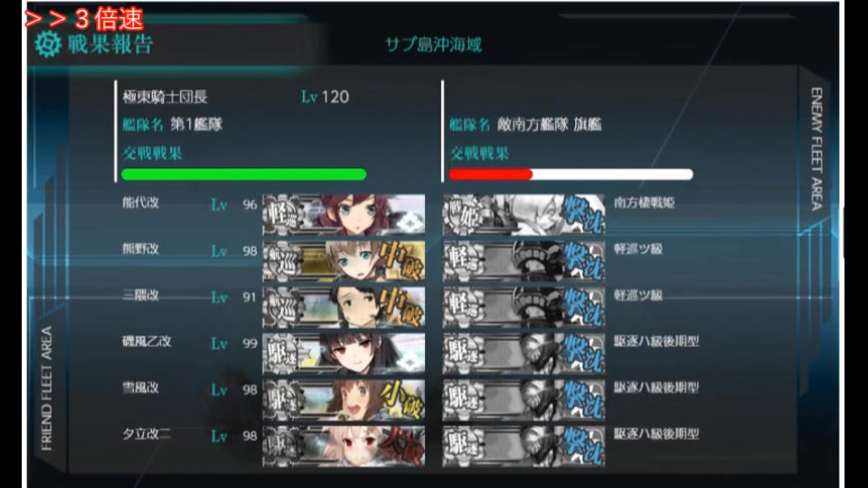Click the admiral name 極東騎士団長
The image size is (868, 488).
[x=165, y=97]
